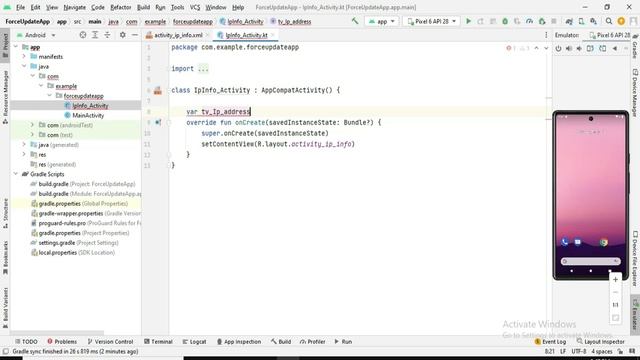The width and height of the screenshot is (640, 360).
Task: Open the app run configuration dropdown
Action: (382, 21)
